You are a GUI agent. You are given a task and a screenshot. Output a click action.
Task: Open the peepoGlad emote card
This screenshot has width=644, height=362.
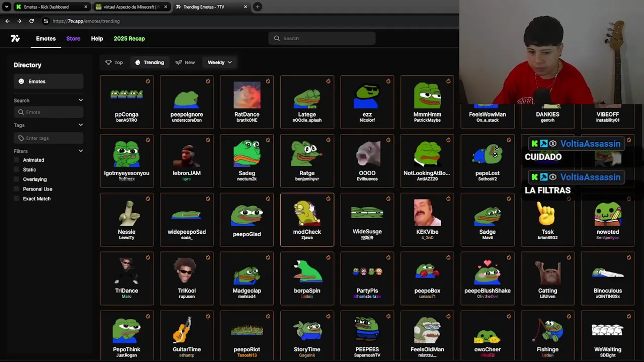pos(247,220)
